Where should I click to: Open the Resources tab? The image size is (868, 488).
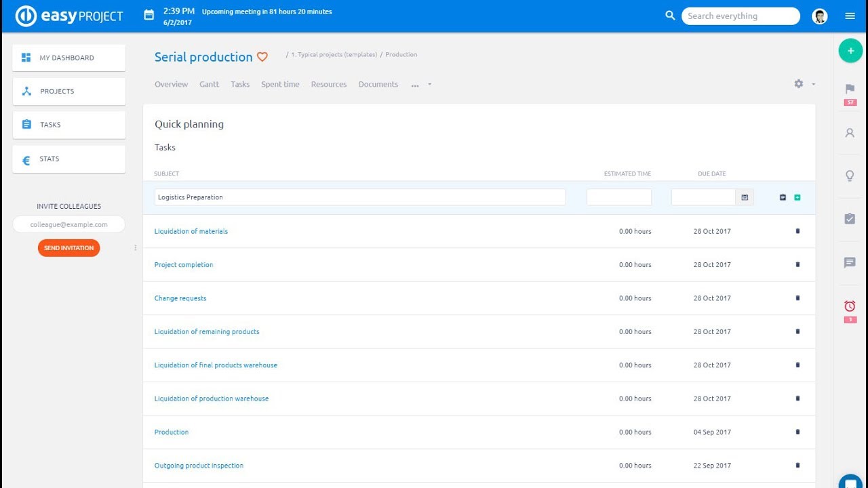(x=329, y=85)
